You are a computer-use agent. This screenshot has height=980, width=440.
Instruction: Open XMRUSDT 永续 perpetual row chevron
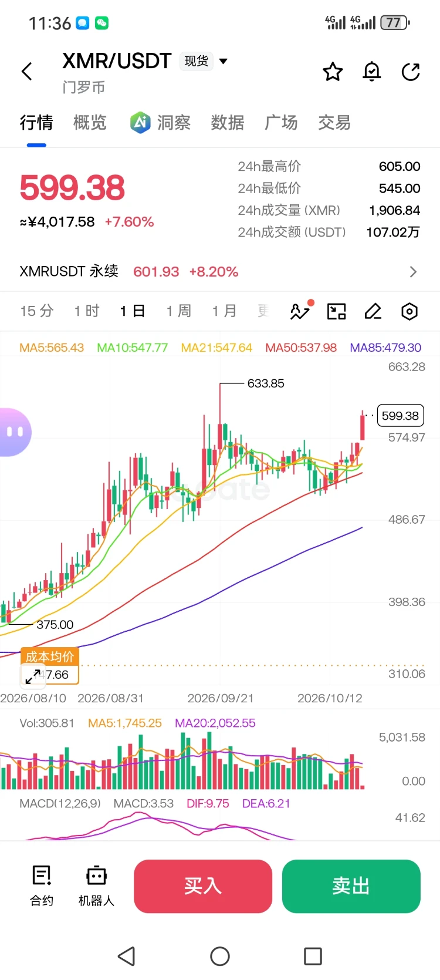[x=413, y=272]
